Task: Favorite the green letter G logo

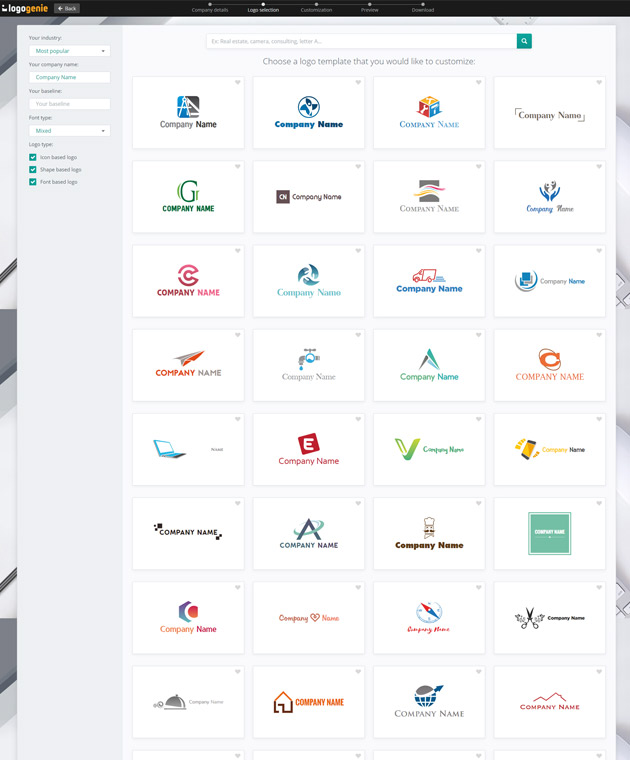Action: pyautogui.click(x=237, y=167)
